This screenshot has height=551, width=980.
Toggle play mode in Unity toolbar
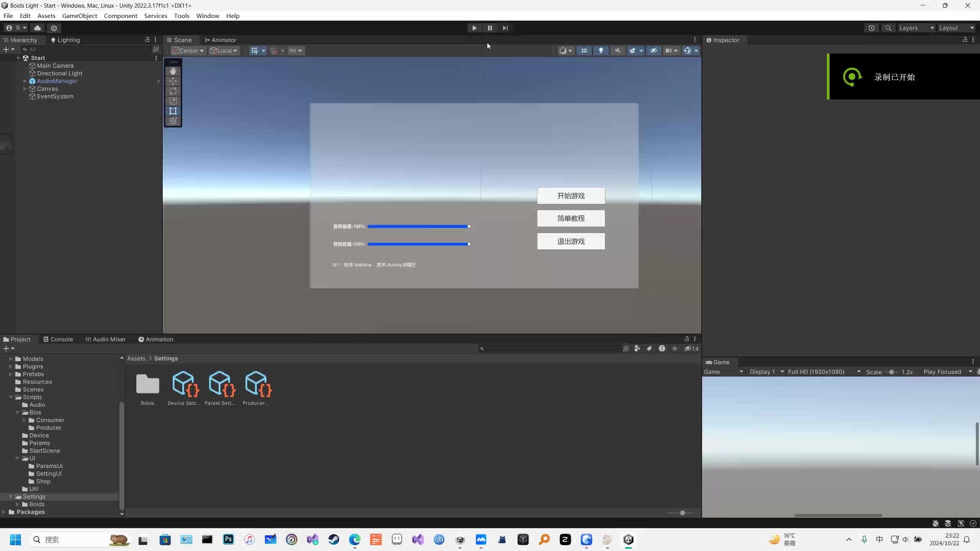click(x=475, y=28)
